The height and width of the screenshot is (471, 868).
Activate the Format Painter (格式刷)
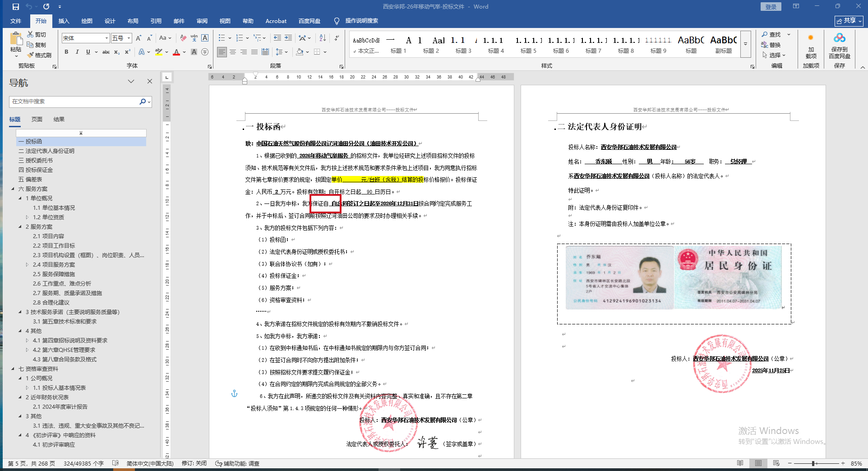(x=39, y=55)
